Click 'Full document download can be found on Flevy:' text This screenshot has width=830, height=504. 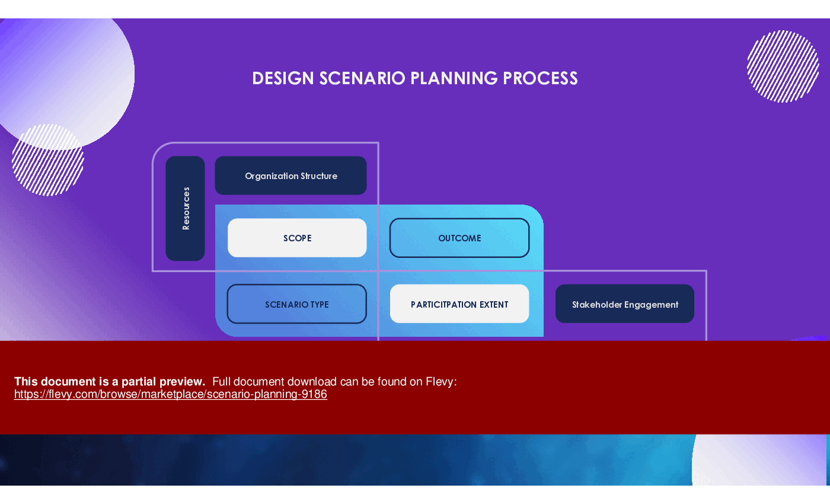click(334, 382)
